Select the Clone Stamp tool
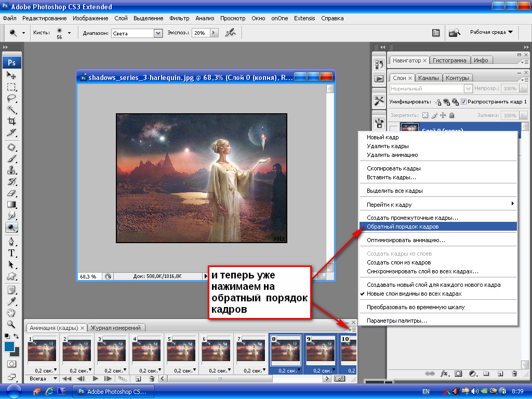Screen dimensions: 532x399 pos(11,170)
